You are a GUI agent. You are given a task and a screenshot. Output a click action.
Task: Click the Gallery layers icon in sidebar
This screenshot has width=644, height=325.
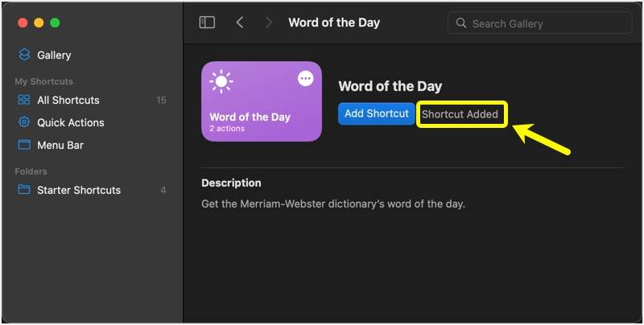click(24, 56)
